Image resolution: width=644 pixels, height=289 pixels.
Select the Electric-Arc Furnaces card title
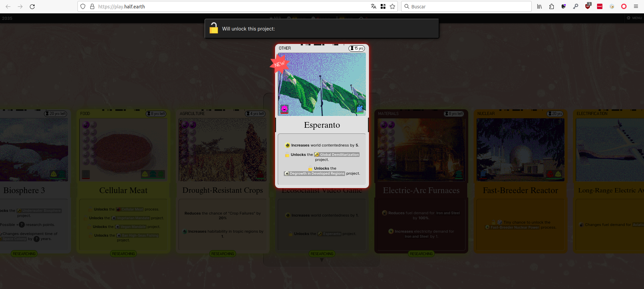(421, 190)
